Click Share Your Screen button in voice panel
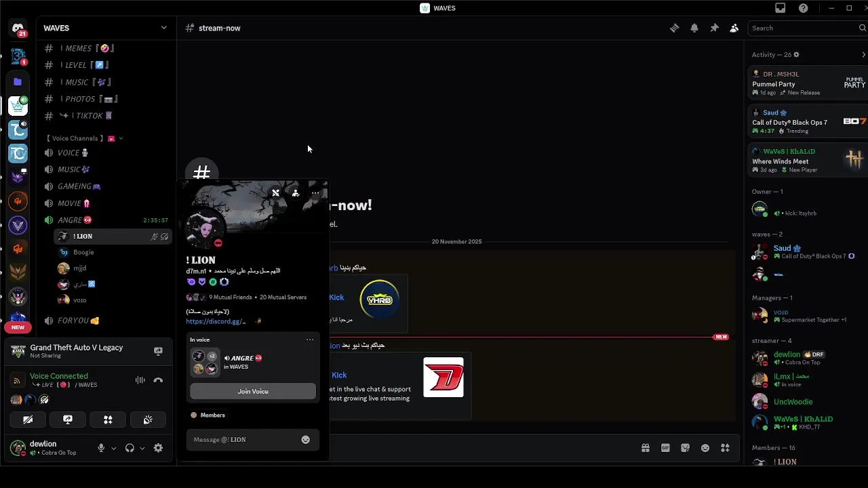Viewport: 868px width, 488px height. (x=68, y=420)
